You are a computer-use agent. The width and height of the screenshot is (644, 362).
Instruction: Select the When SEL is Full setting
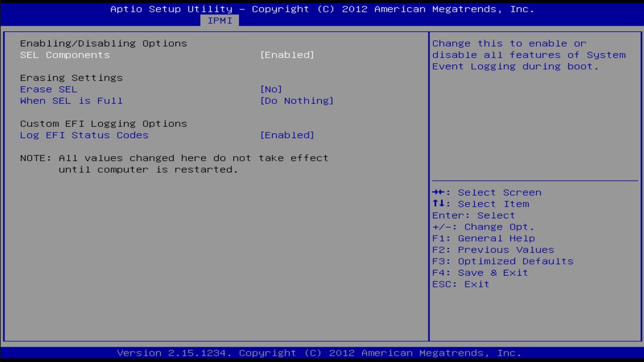[71, 101]
